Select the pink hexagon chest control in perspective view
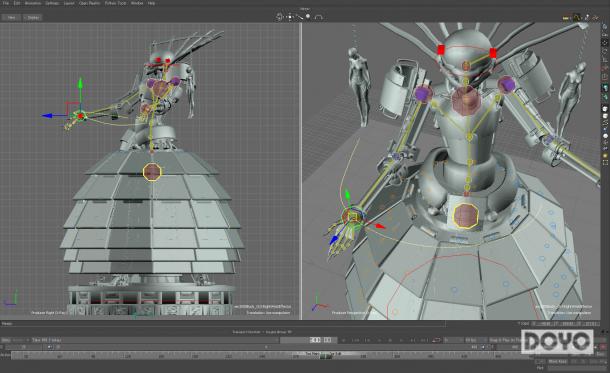Image resolution: width=610 pixels, height=373 pixels. (x=466, y=100)
